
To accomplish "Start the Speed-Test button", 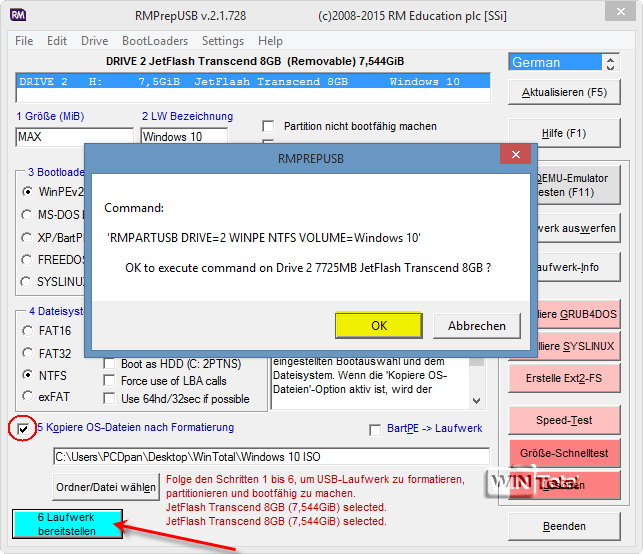I will pyautogui.click(x=564, y=420).
